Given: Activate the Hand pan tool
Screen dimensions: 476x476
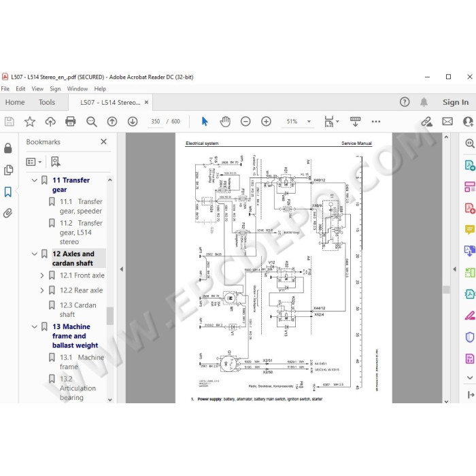Looking at the screenshot, I should [x=225, y=122].
